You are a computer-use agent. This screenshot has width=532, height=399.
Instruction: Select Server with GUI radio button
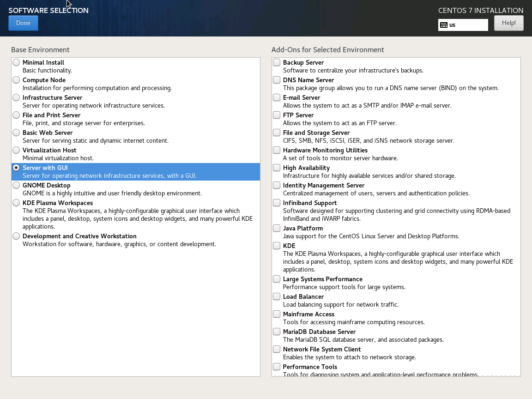(16, 168)
